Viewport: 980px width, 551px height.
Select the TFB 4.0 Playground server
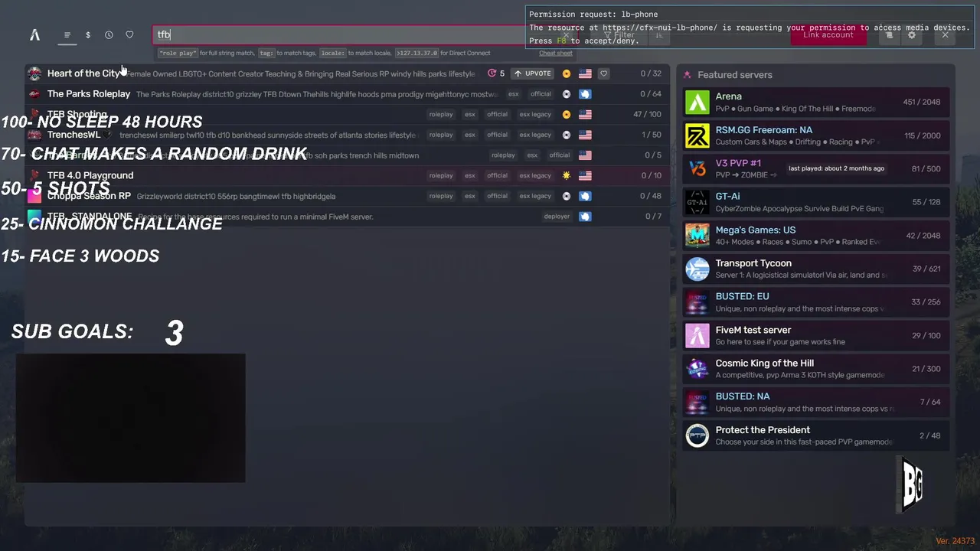click(x=347, y=175)
